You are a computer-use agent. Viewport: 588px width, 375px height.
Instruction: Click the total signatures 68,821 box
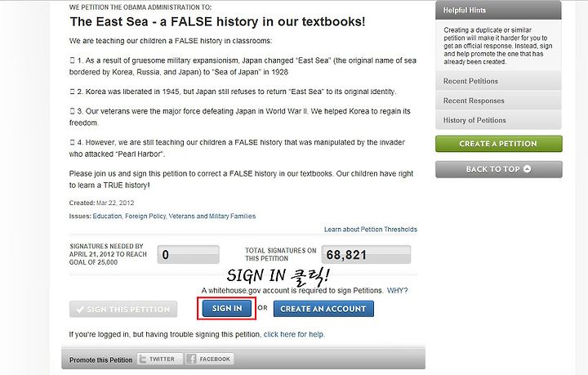[x=366, y=255]
